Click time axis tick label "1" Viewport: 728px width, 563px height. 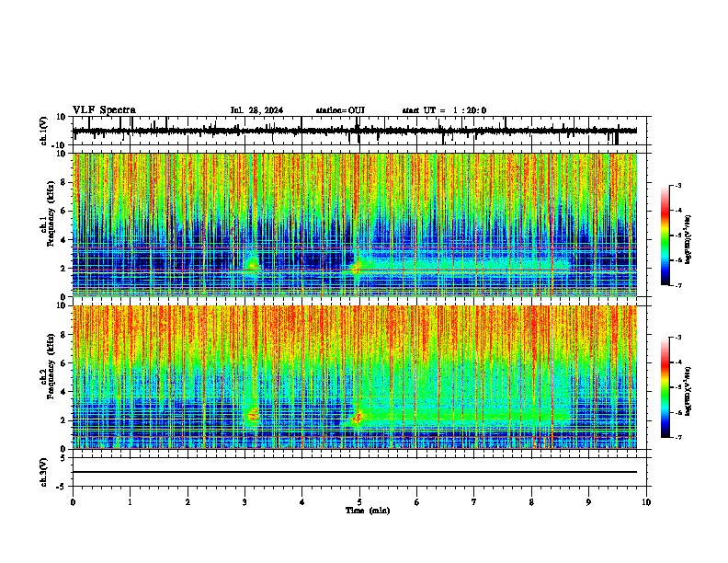(x=131, y=502)
